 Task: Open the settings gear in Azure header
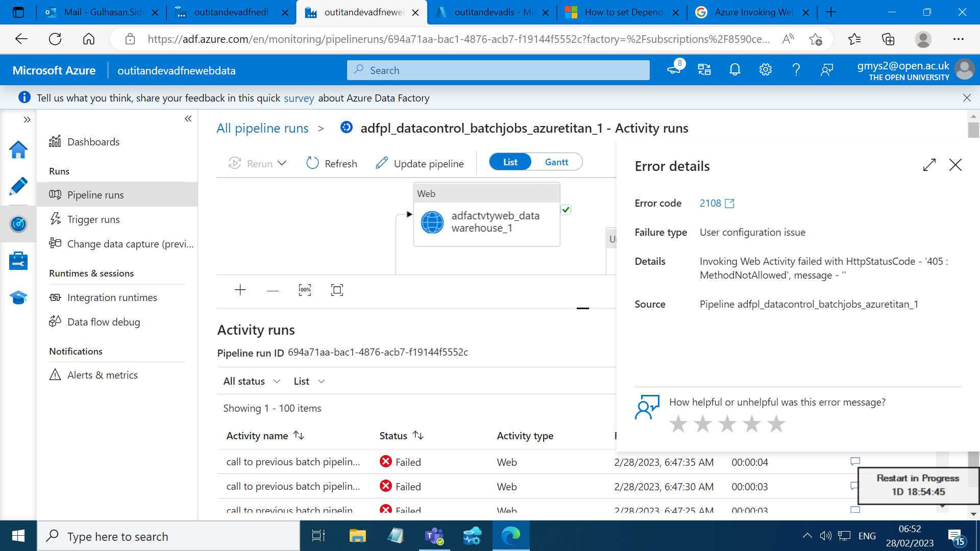point(765,70)
